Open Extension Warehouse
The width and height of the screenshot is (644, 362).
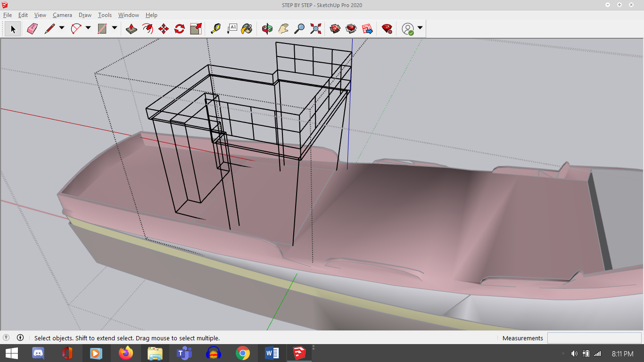[x=351, y=29]
